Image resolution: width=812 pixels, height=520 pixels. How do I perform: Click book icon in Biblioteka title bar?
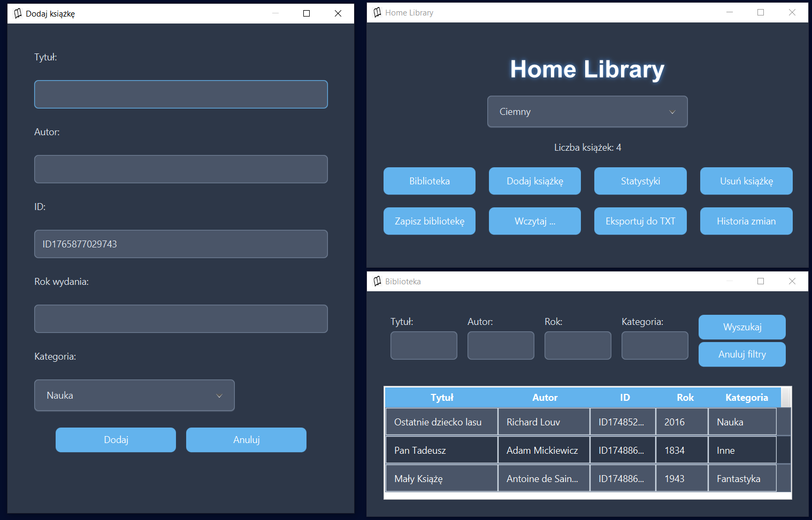[x=377, y=281]
